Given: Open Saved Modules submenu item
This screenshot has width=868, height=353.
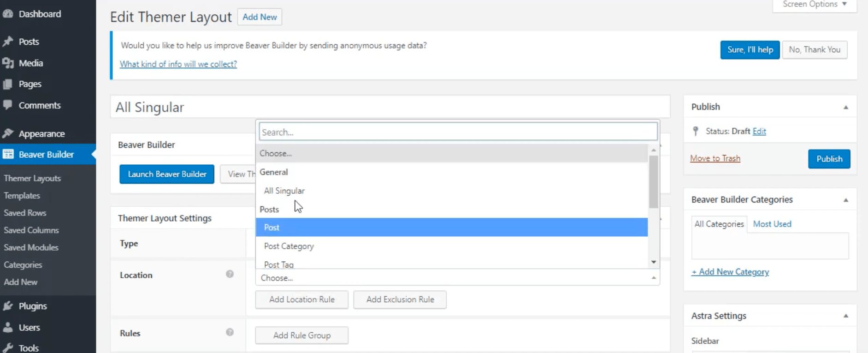Looking at the screenshot, I should click(x=31, y=247).
